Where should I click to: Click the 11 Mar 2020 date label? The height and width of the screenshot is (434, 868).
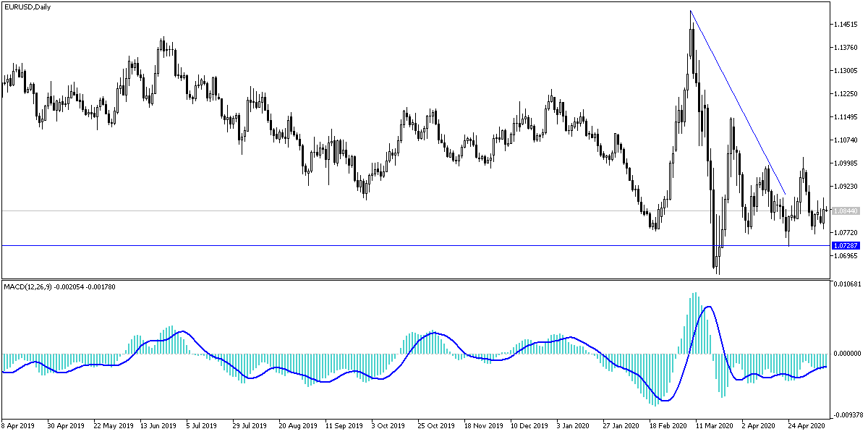point(713,427)
